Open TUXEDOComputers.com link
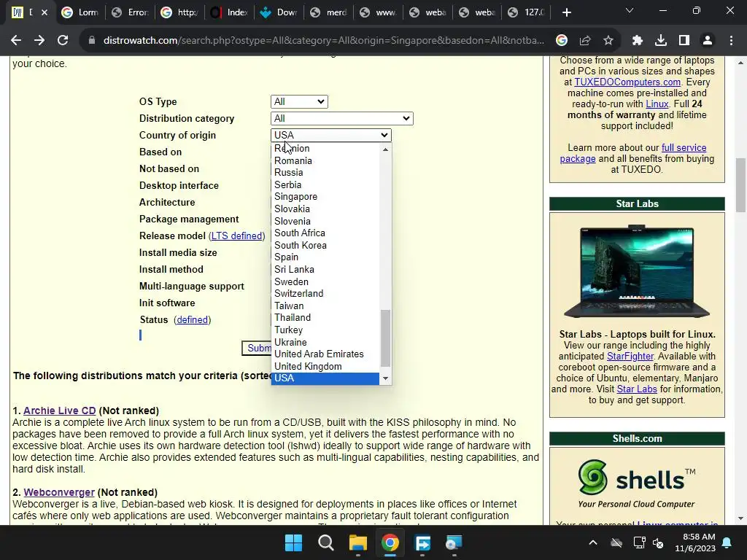Image resolution: width=747 pixels, height=560 pixels. (627, 82)
